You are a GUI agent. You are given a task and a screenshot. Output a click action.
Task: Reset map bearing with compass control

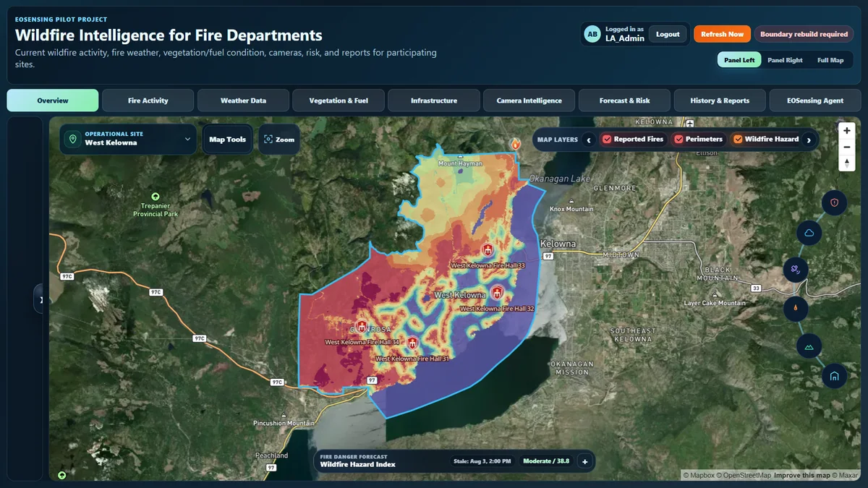[847, 163]
